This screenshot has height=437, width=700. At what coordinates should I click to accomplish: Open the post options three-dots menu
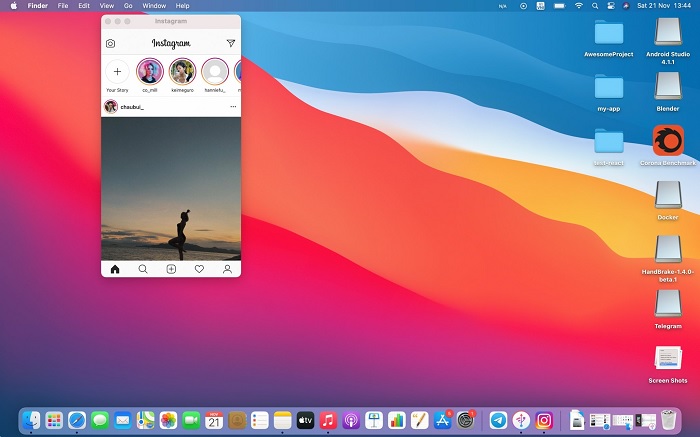click(233, 107)
